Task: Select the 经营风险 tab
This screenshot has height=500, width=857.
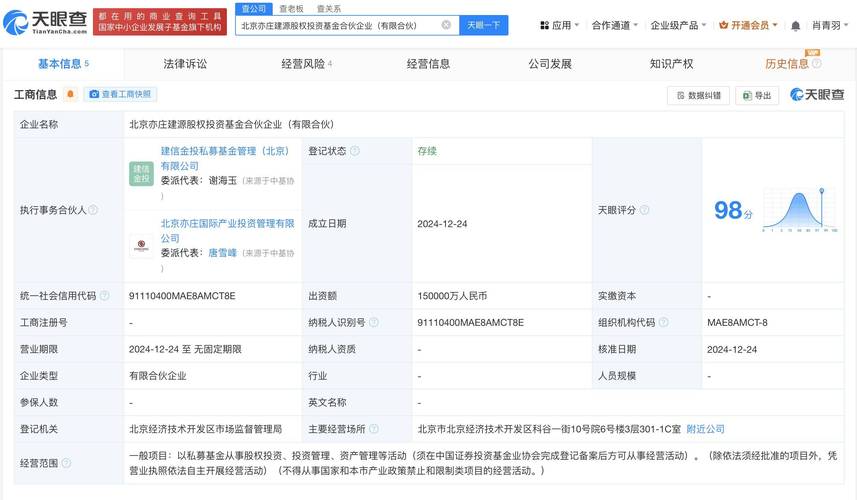Action: (x=307, y=64)
